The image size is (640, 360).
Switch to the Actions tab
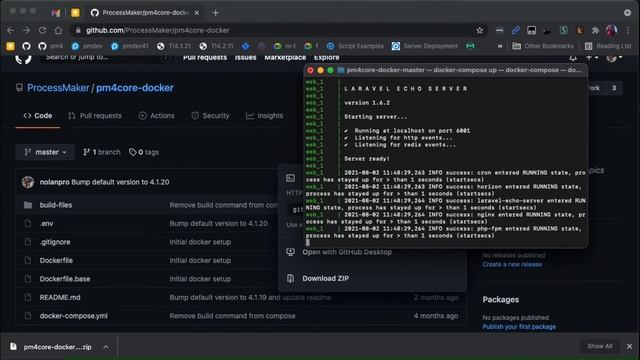pos(157,116)
